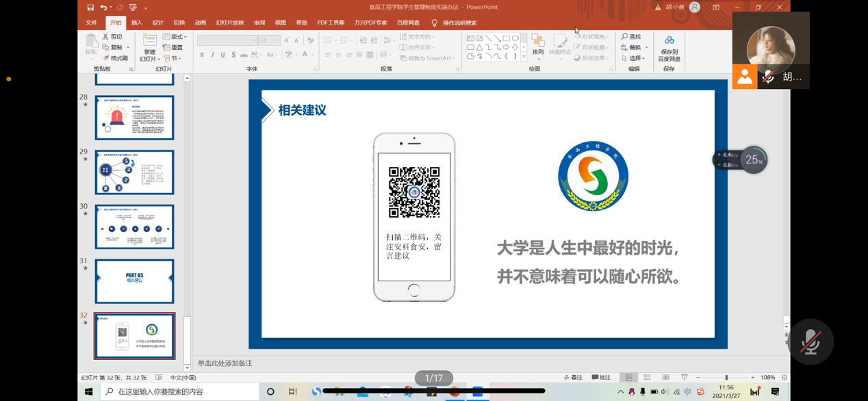Screen dimensions: 868x401
Task: Click Save to Baidu Netdisk icon
Action: [x=669, y=41]
